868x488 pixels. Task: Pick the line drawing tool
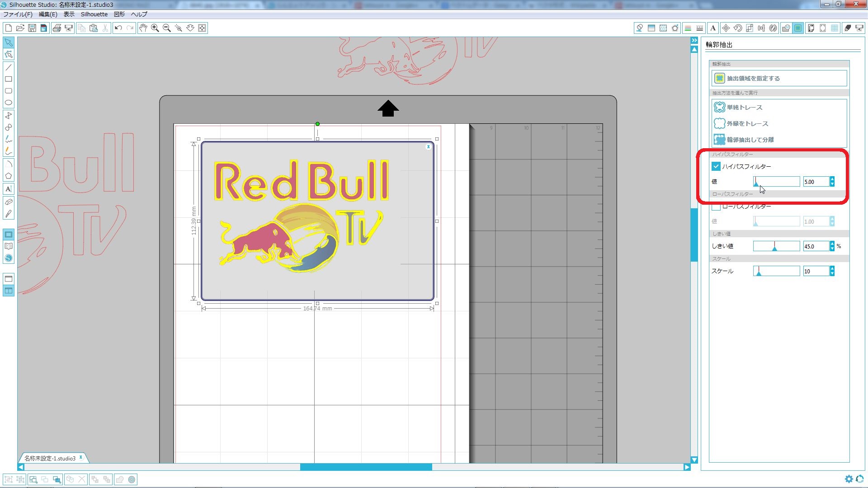pyautogui.click(x=9, y=67)
